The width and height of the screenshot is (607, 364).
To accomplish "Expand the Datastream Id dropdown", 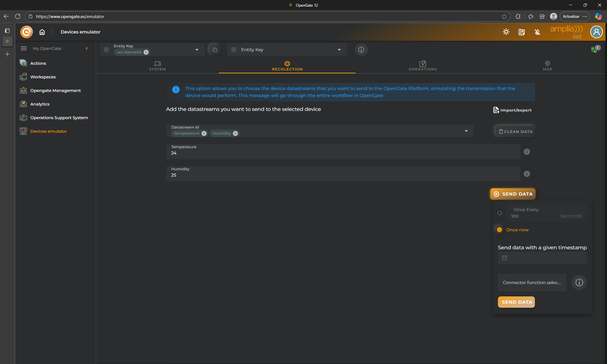I will pos(466,131).
